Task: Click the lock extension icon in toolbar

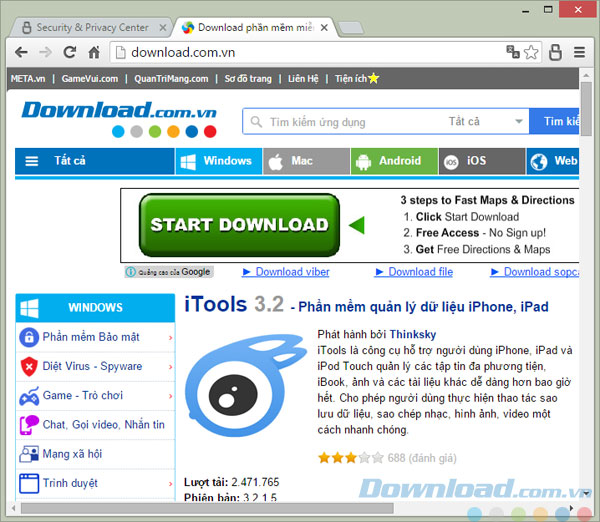Action: click(556, 51)
